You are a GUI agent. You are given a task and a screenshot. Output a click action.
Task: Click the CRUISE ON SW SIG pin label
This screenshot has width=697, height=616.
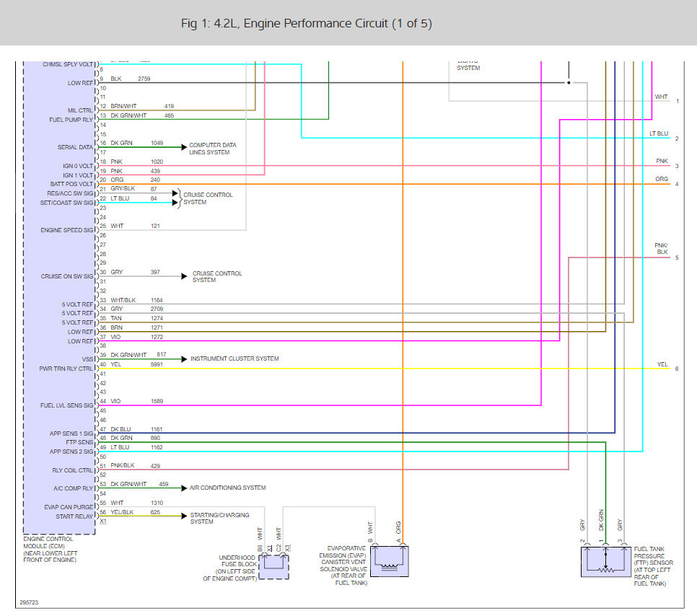tap(67, 276)
